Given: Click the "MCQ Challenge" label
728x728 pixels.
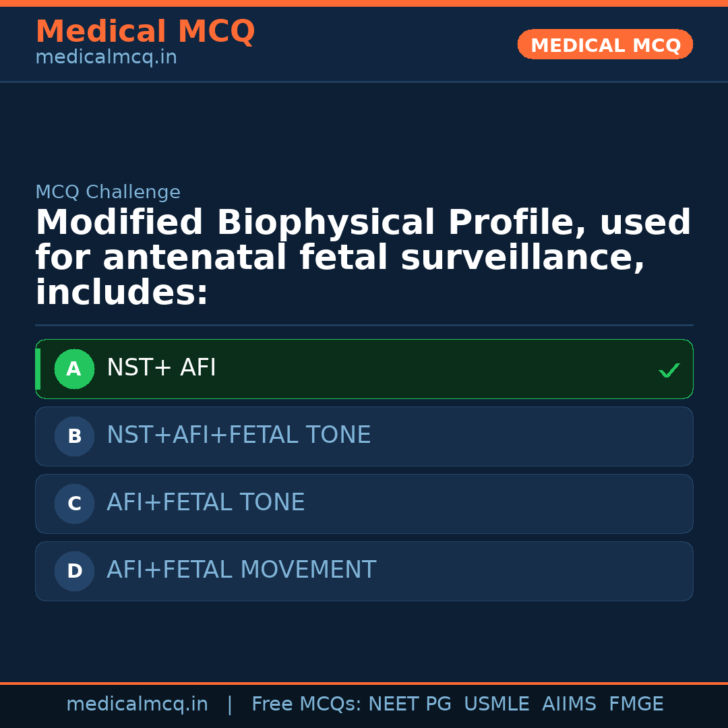Looking at the screenshot, I should (x=108, y=193).
